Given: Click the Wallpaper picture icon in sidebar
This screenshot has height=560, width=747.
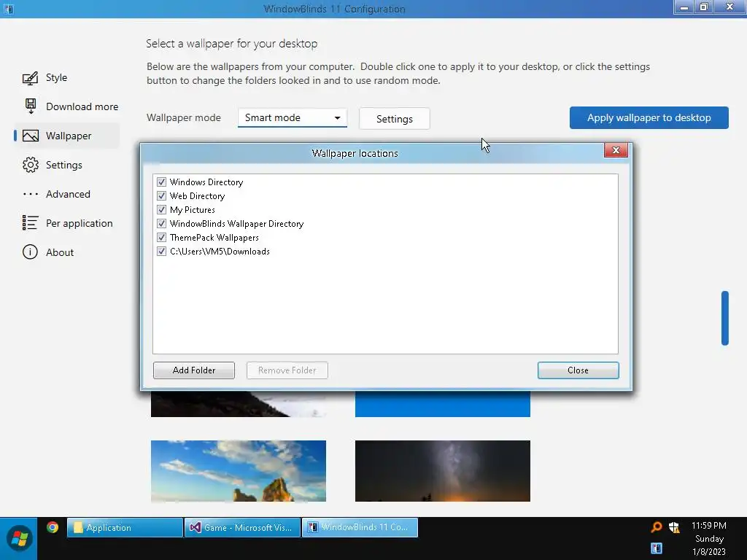Looking at the screenshot, I should (x=31, y=136).
